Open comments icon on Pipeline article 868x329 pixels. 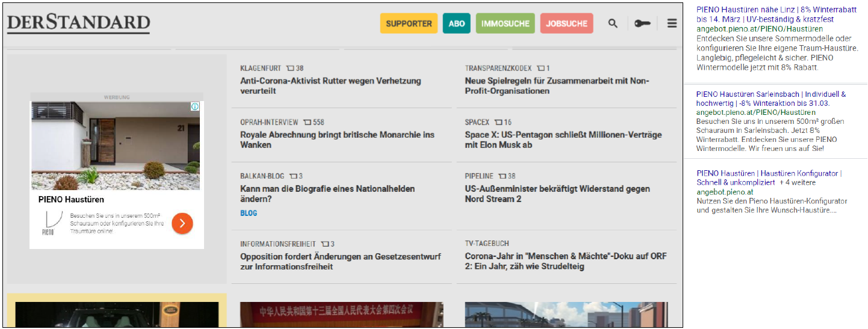[502, 177]
